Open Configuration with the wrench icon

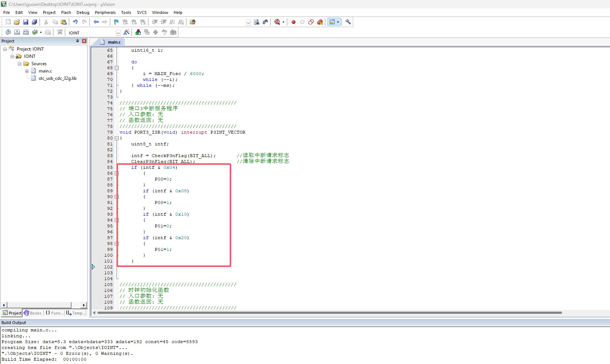(348, 22)
